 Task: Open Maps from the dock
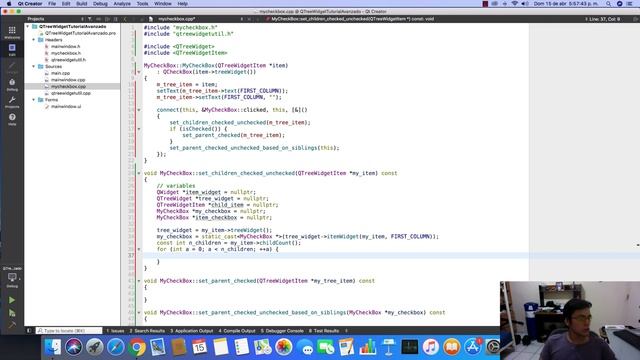(x=262, y=347)
